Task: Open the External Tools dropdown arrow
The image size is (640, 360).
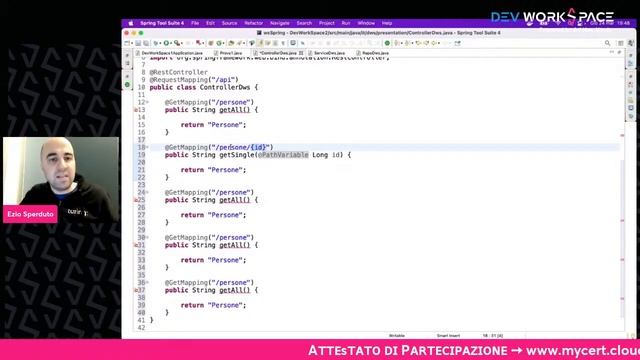Action: (182, 43)
